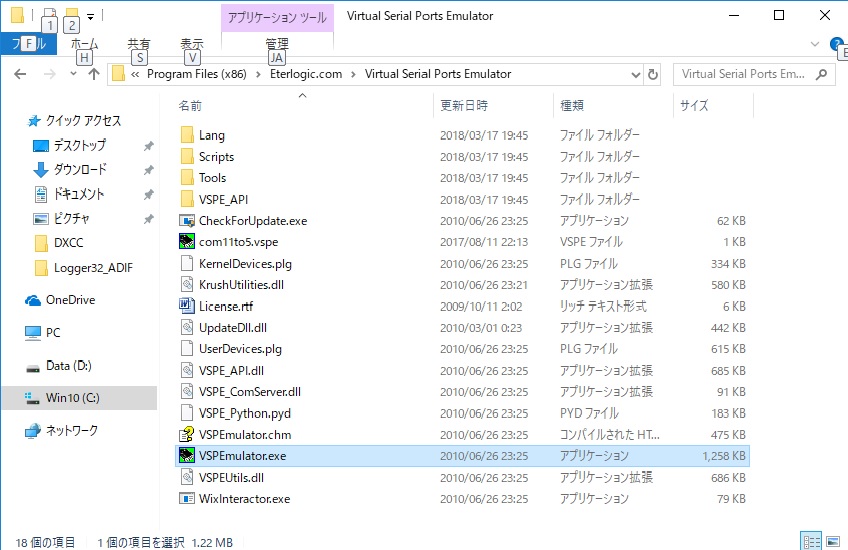Open the 管理 ribbon tab
This screenshot has height=550, width=848.
(x=277, y=44)
